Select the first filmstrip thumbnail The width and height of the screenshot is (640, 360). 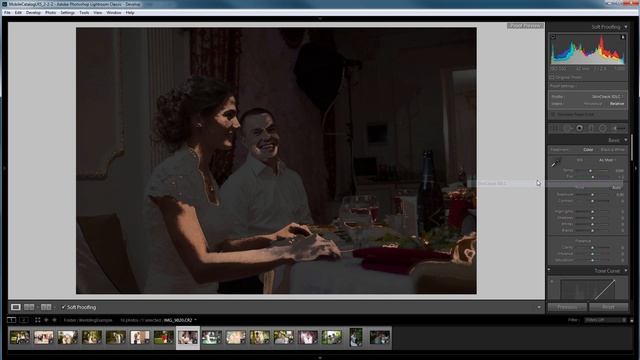20,337
